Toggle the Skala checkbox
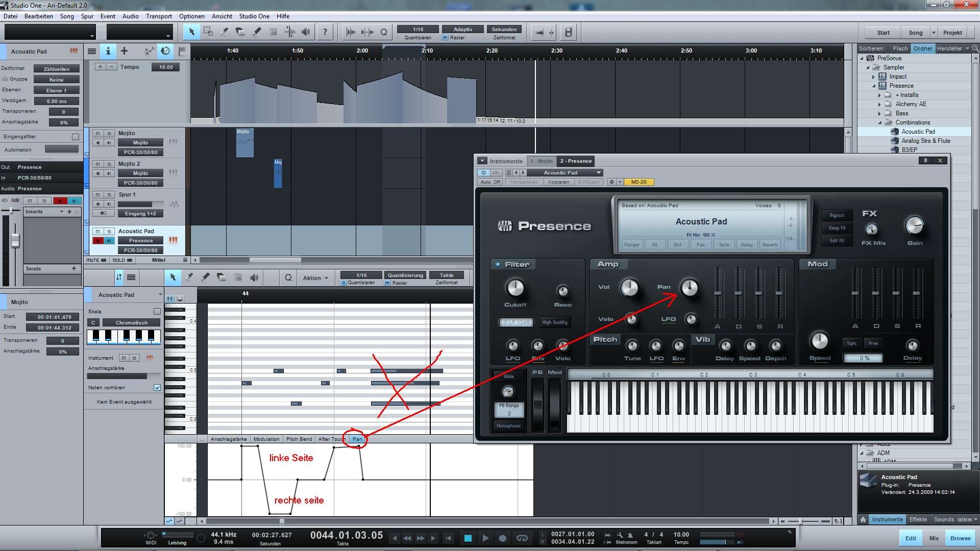Viewport: 980px width, 551px height. pos(157,311)
